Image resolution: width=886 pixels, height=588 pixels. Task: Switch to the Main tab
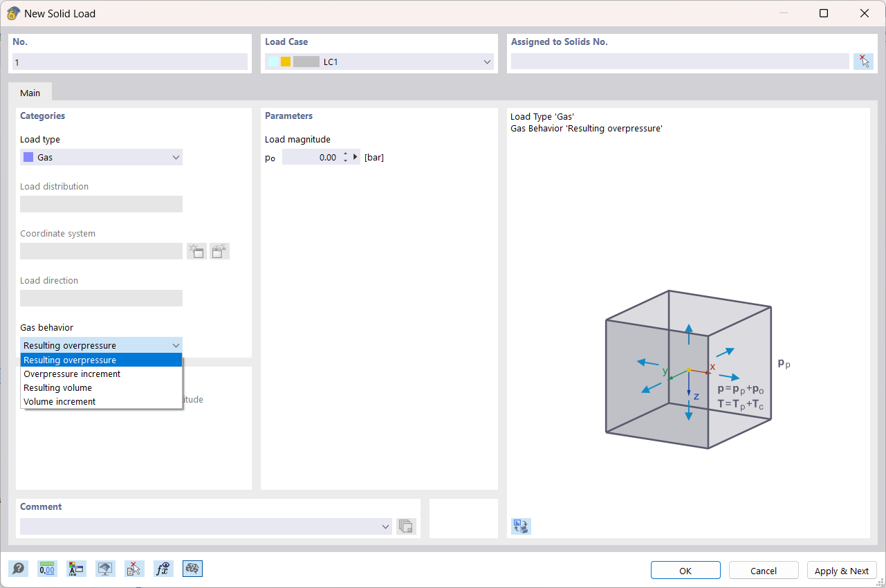coord(30,92)
